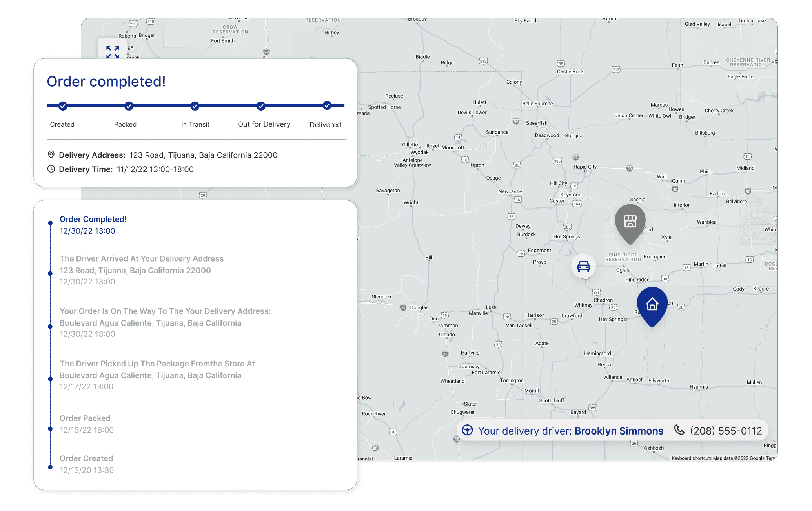812x511 pixels.
Task: Click the Order Created timeline entry
Action: coord(87,464)
